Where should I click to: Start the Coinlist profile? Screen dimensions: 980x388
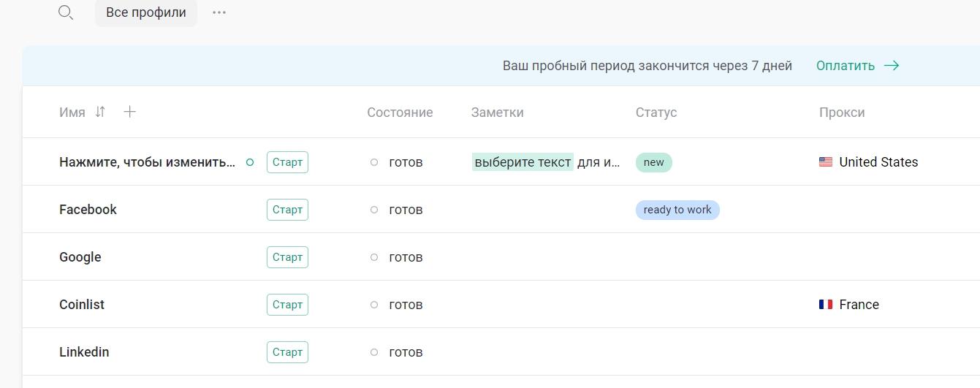pyautogui.click(x=287, y=305)
